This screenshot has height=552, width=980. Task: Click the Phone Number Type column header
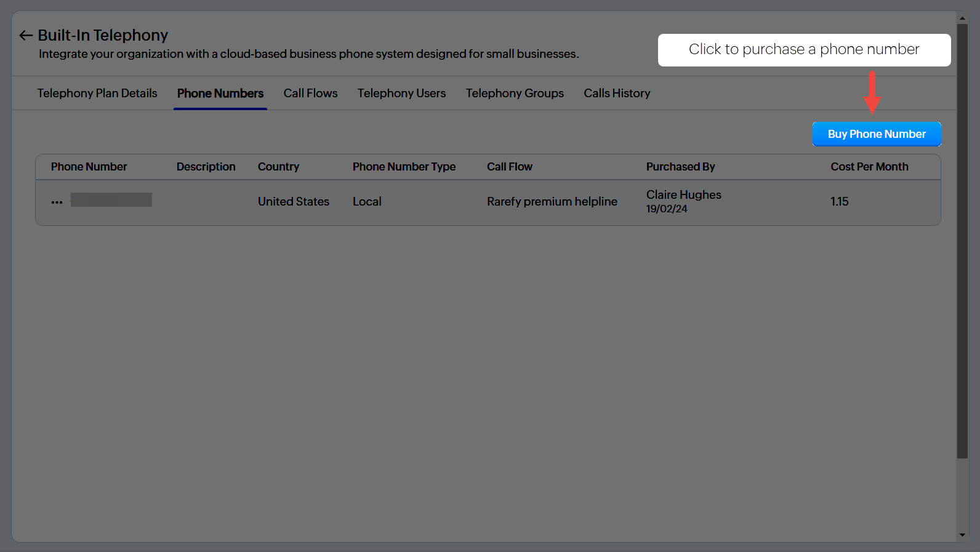click(x=404, y=167)
